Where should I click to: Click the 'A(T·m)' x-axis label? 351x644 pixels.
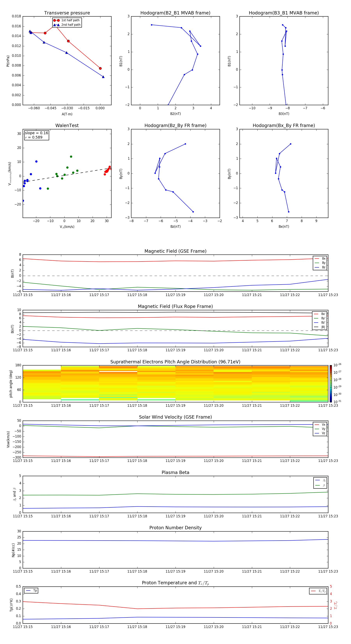click(67, 114)
